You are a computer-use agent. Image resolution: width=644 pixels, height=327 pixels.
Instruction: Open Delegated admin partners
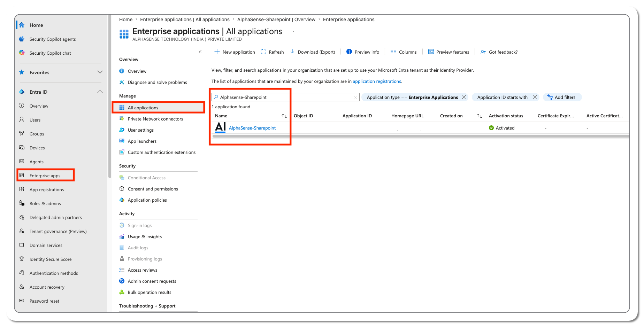[x=55, y=218]
